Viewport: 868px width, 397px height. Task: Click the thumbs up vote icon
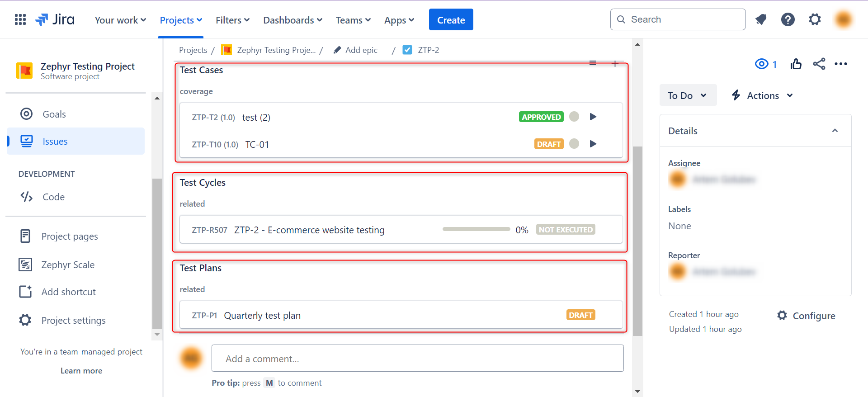pyautogui.click(x=796, y=64)
